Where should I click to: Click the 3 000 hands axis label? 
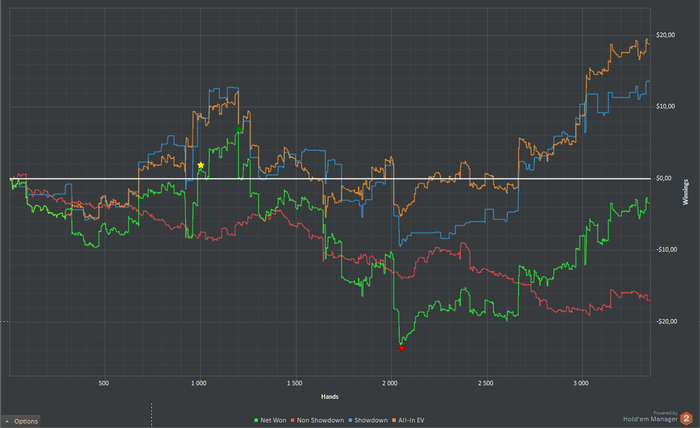pyautogui.click(x=581, y=383)
